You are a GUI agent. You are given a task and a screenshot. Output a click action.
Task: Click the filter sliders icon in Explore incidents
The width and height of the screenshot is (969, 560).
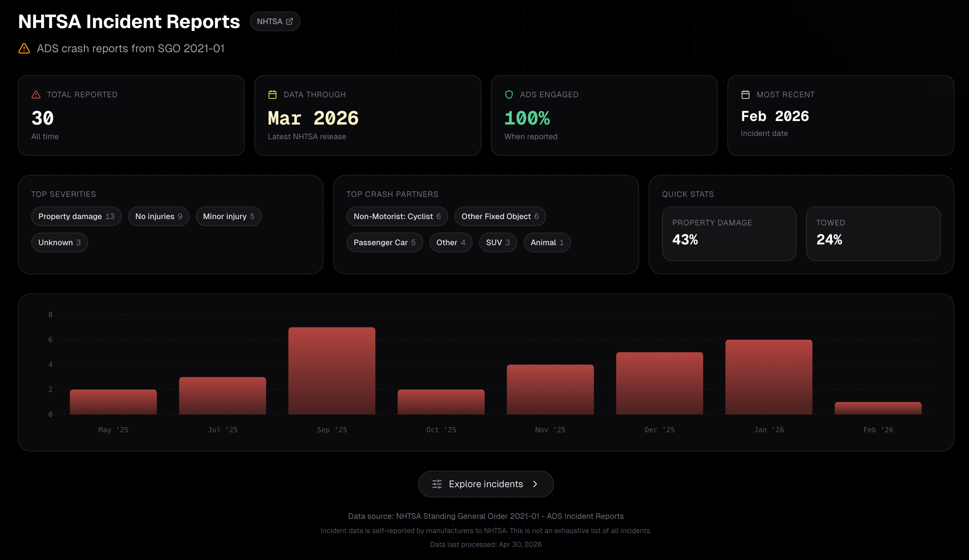click(437, 484)
